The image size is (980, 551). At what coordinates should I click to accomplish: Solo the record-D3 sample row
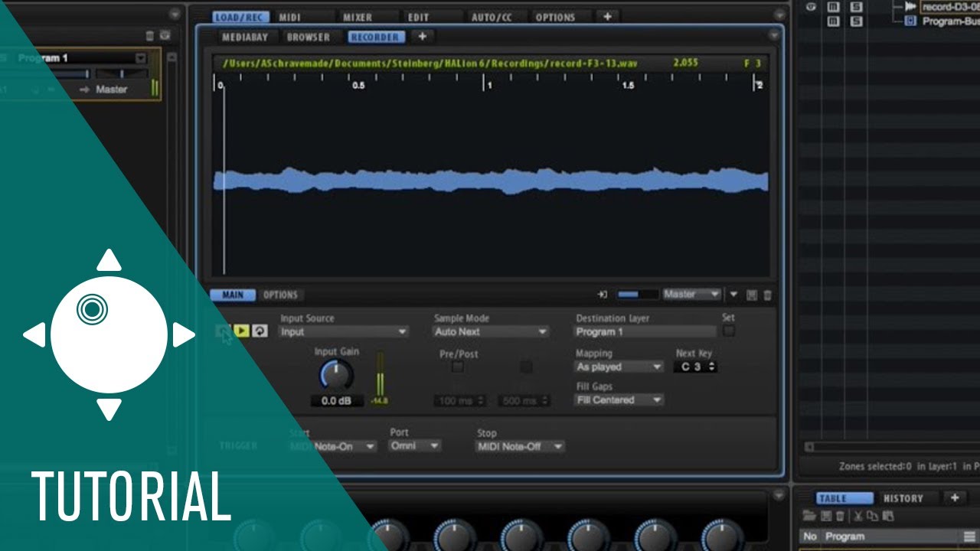point(856,7)
